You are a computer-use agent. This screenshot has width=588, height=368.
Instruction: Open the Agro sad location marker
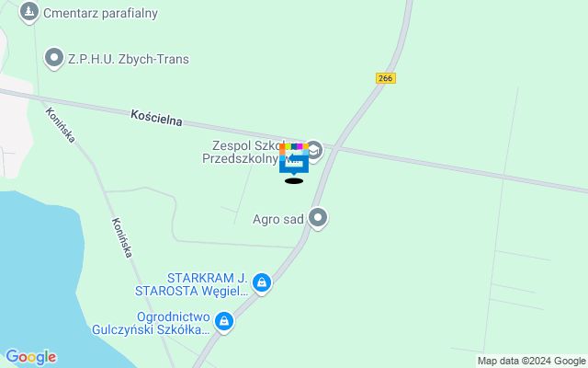point(318,218)
